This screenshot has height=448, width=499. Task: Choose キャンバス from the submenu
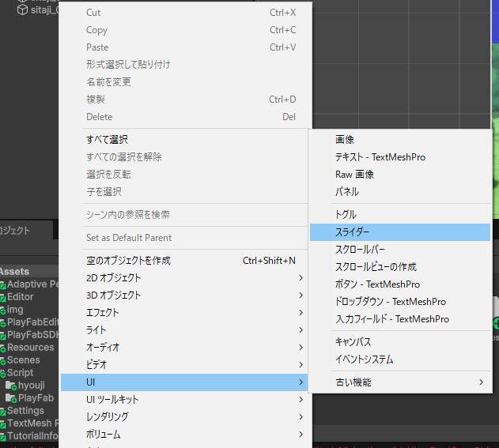click(x=399, y=342)
